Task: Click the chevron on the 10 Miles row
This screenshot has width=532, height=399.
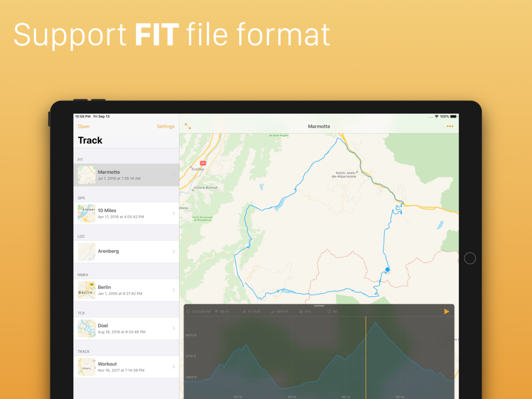Action: point(174,213)
